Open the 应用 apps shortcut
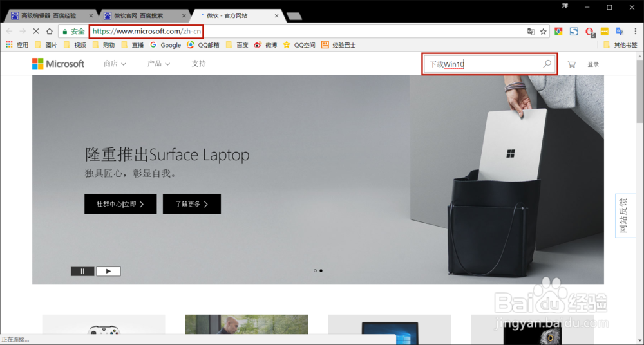Image resolution: width=644 pixels, height=345 pixels. click(x=17, y=45)
